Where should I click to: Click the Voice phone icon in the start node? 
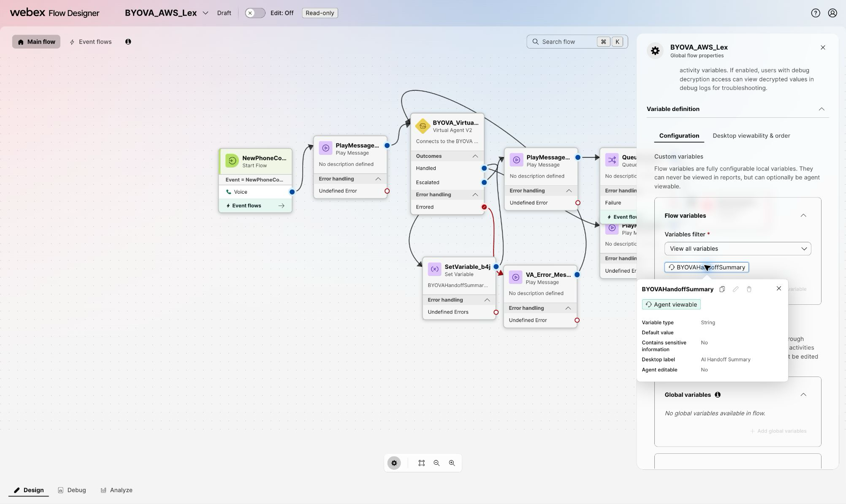(228, 192)
